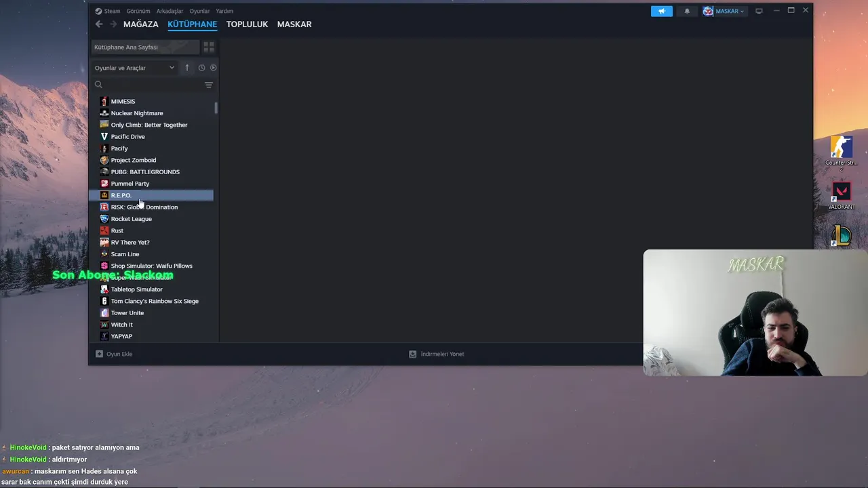Open the MASKAR profile tab
Screen dimensions: 868x488
(294, 24)
